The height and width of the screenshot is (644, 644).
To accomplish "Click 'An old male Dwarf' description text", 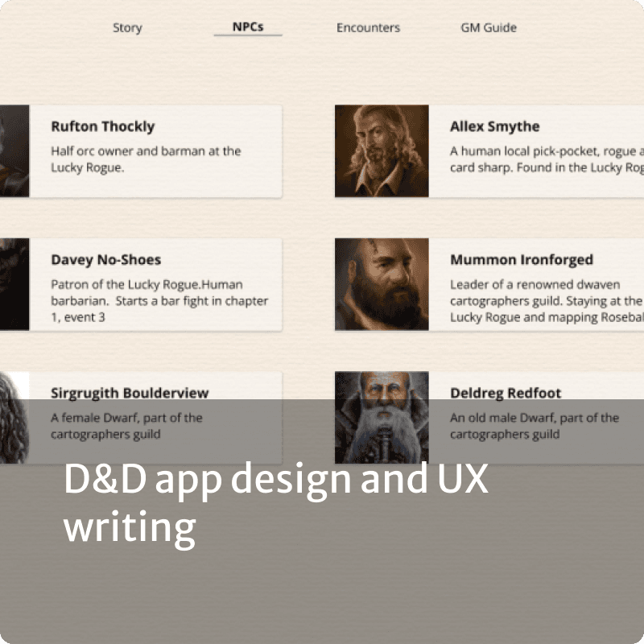I will click(x=535, y=426).
